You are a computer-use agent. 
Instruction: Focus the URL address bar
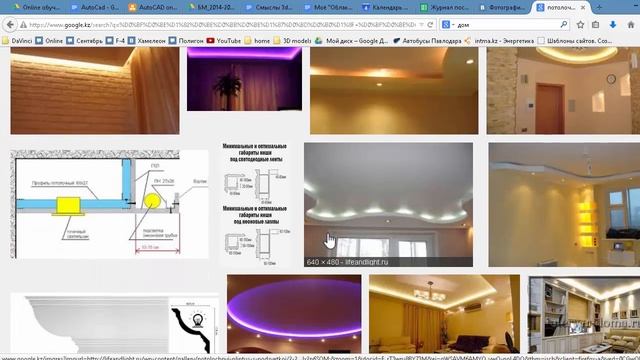pos(222,25)
